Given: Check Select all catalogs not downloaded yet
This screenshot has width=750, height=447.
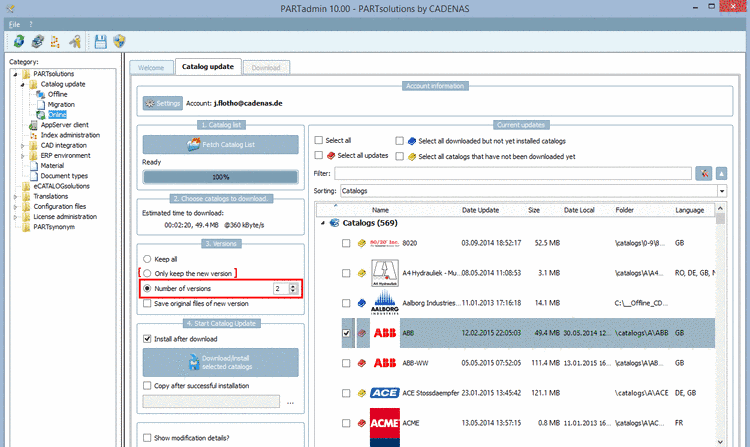Looking at the screenshot, I should pos(399,156).
